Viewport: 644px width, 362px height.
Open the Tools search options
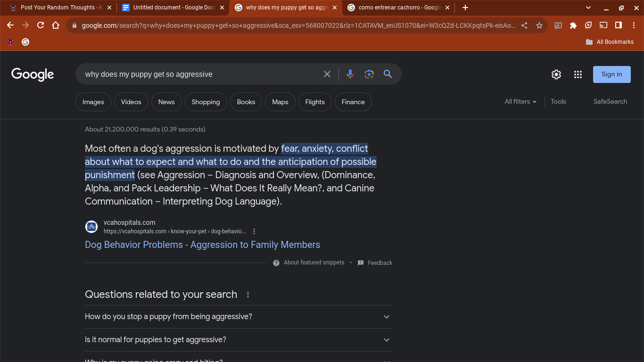click(x=558, y=101)
